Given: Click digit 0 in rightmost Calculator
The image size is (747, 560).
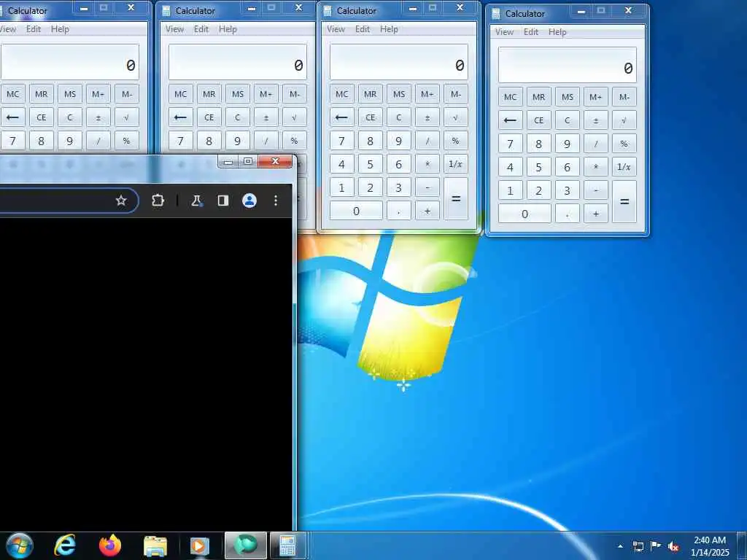Looking at the screenshot, I should point(525,214).
